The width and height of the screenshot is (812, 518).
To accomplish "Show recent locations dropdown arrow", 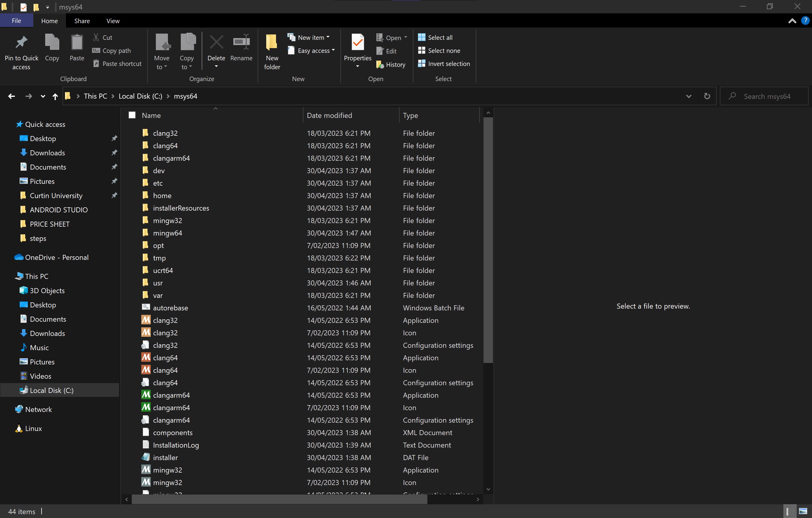I will pos(43,97).
